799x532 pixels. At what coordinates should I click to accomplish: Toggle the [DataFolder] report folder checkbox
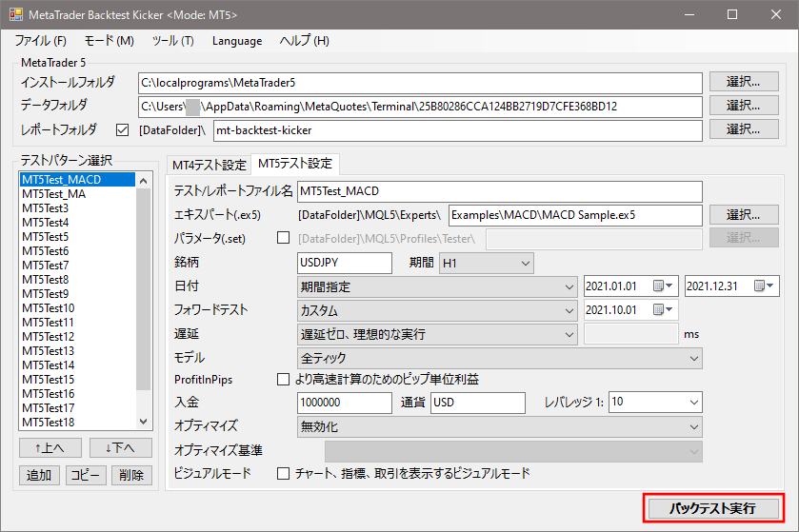tap(122, 130)
